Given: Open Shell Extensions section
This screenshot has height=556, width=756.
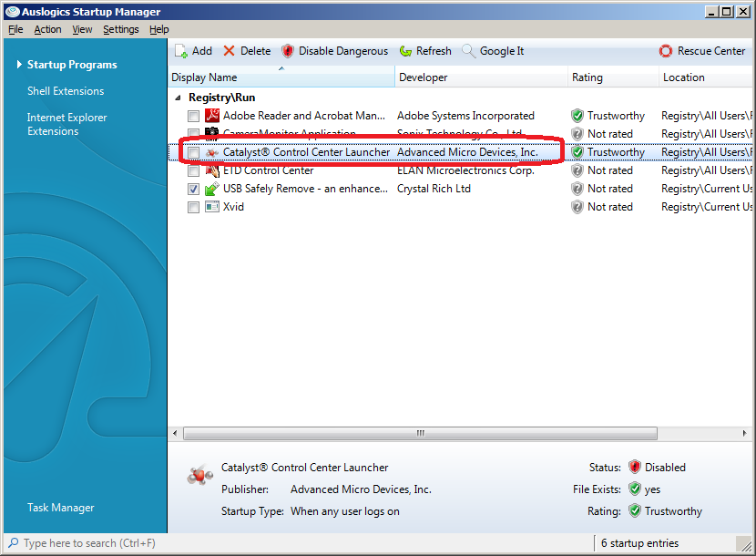Looking at the screenshot, I should pos(66,91).
